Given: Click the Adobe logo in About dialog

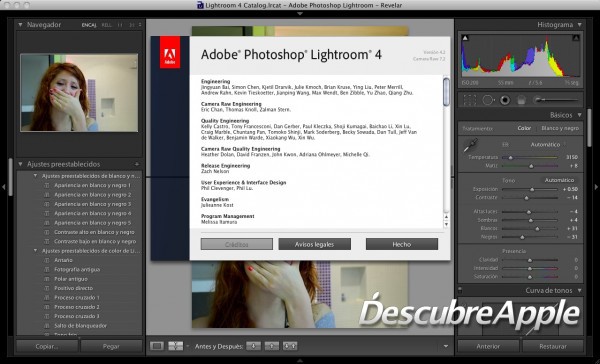Looking at the screenshot, I should point(170,52).
